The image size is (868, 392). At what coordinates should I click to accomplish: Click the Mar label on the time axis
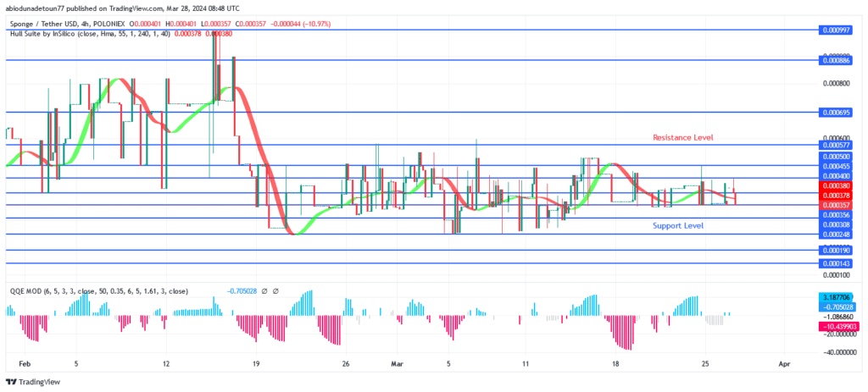397,364
